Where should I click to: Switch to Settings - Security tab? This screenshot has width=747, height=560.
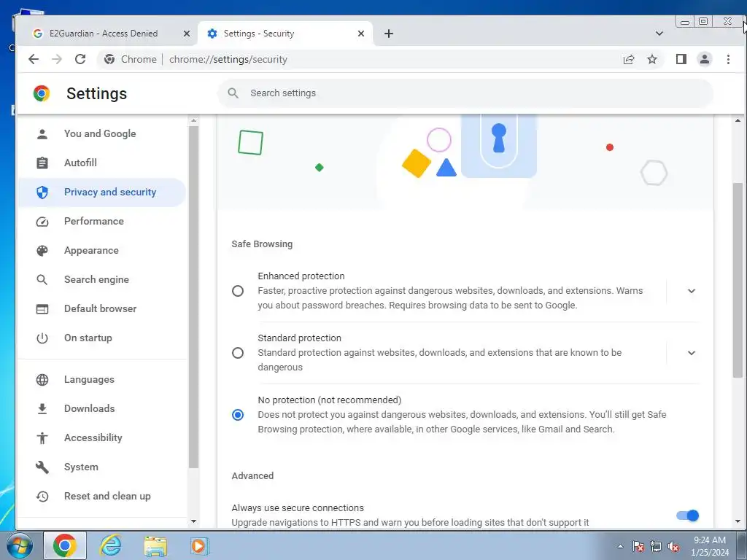coord(286,34)
